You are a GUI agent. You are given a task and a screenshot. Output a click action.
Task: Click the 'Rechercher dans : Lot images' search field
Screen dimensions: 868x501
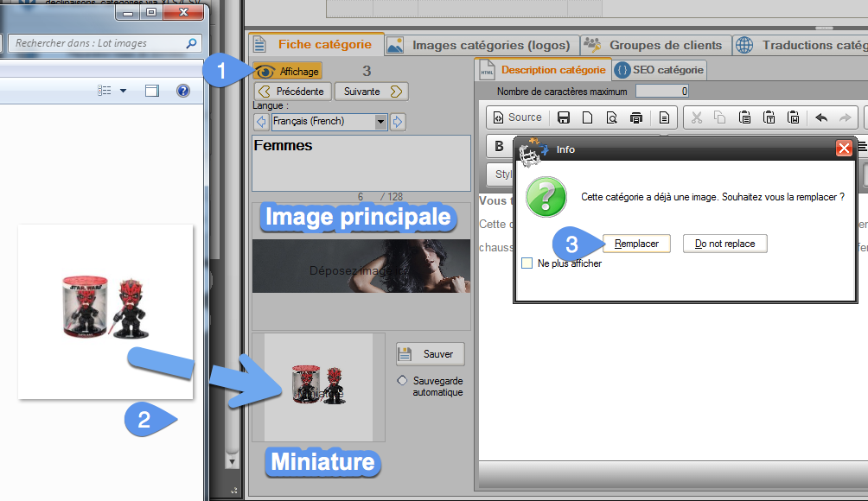tap(95, 42)
